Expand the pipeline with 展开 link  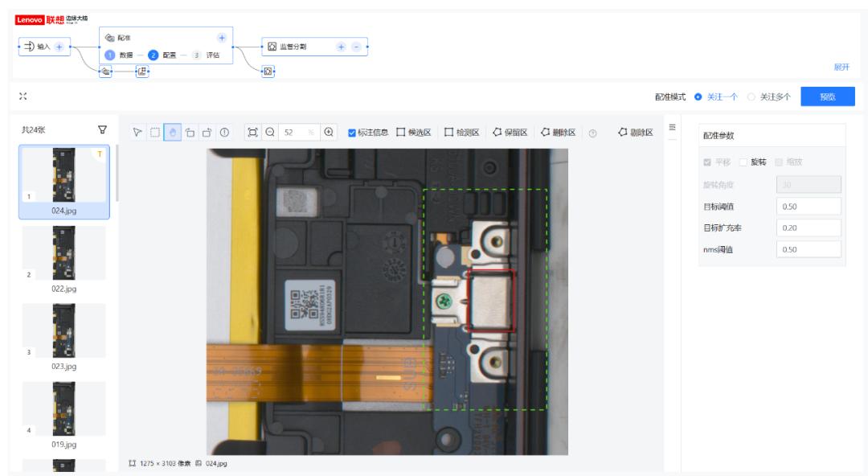(841, 67)
